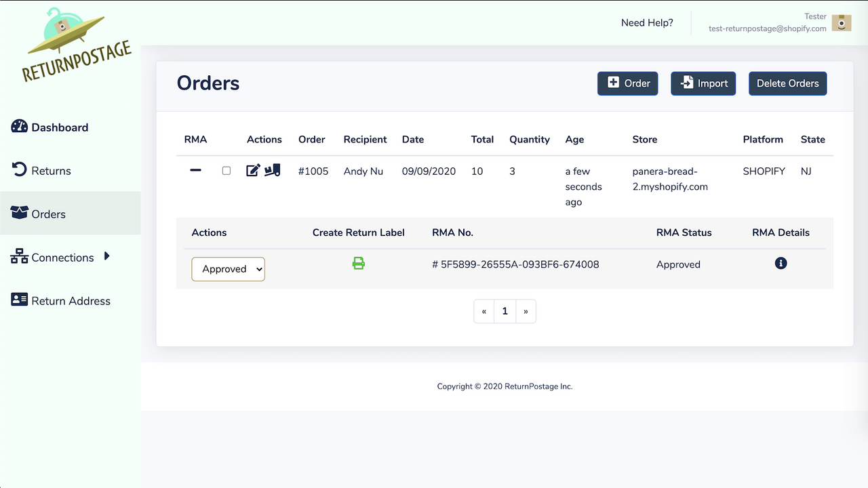868x488 pixels.
Task: Click the file import icon on Import button
Action: [x=687, y=82]
